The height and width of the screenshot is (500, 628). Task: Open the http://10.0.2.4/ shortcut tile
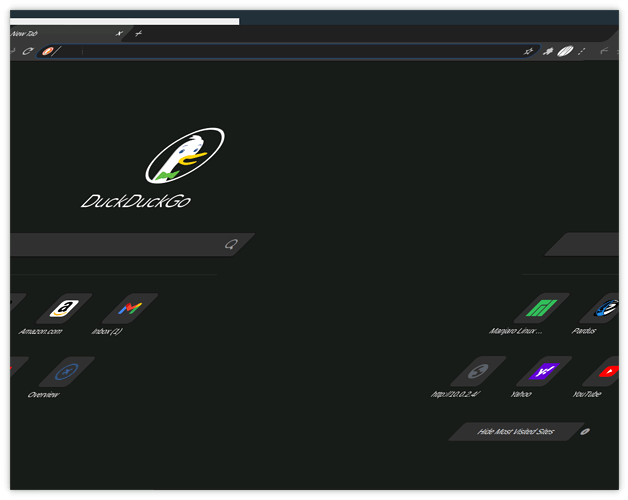478,371
